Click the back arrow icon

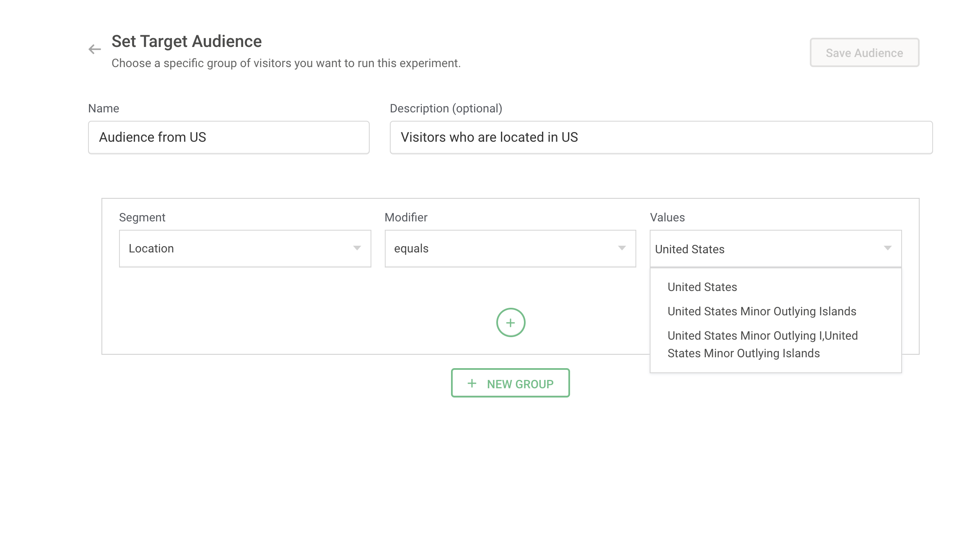pos(95,49)
